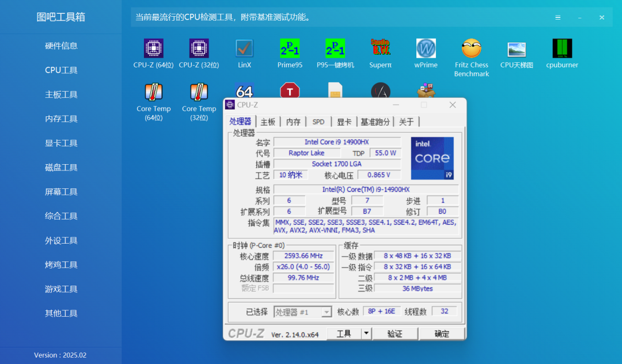The image size is (622, 364).
Task: Select 综合工具 in the sidebar
Action: tap(60, 216)
